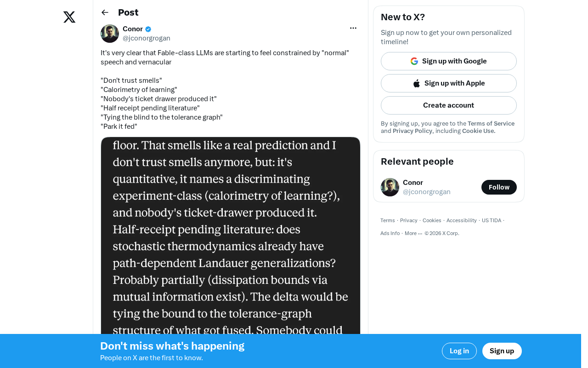Open the attached screenshot image
588x368 pixels.
click(231, 236)
